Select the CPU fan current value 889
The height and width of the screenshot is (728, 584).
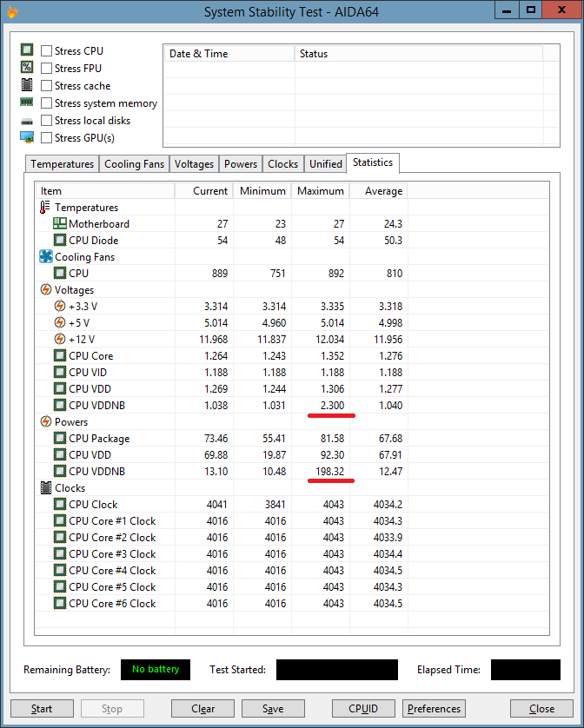(220, 273)
